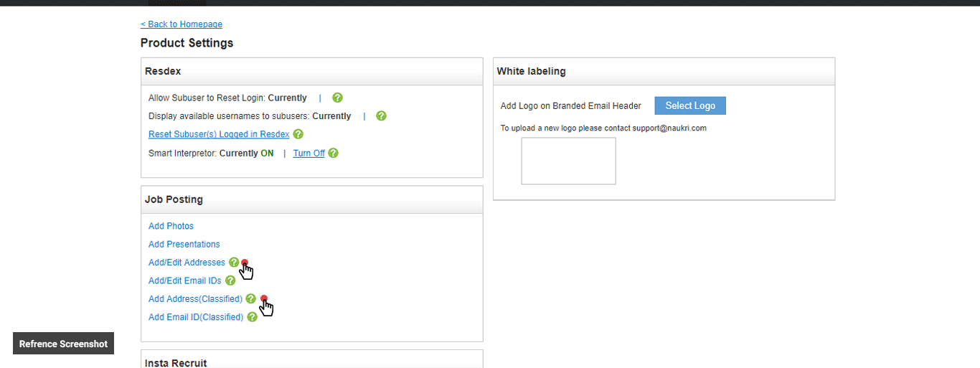Click help icon beside Allow Subuser to Reset Login
Screen dimensions: 980x368
pos(337,98)
